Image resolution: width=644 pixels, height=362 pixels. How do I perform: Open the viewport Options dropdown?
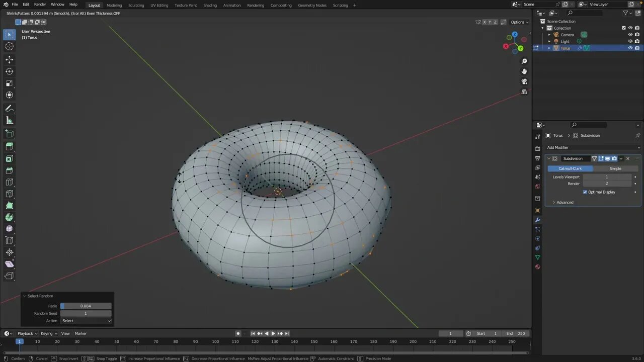click(x=520, y=22)
